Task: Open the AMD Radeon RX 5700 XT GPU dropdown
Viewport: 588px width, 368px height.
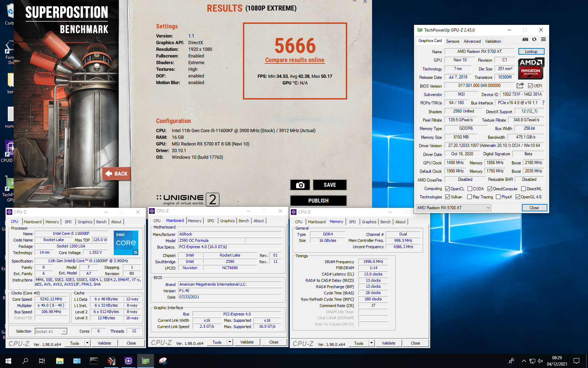Action: point(453,208)
